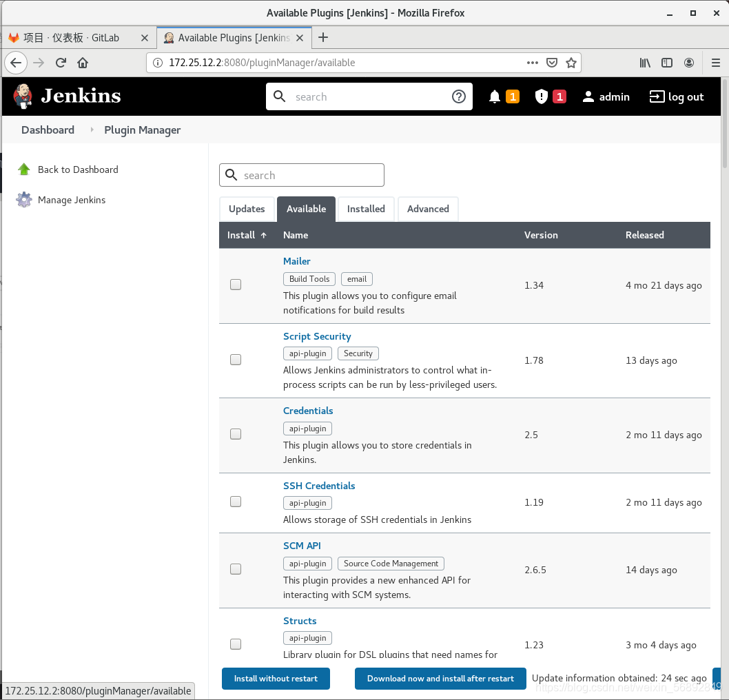Check the SCM API plugin checkbox
Viewport: 729px width, 700px height.
tap(236, 569)
